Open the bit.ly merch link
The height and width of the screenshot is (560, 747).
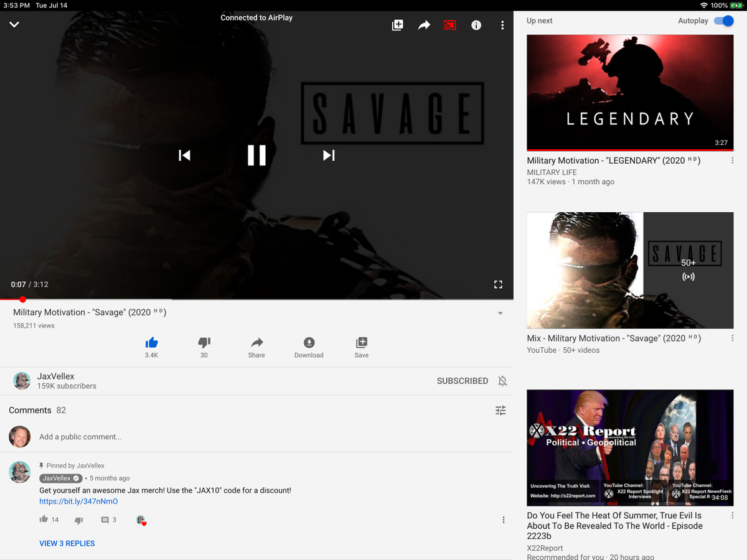(78, 501)
